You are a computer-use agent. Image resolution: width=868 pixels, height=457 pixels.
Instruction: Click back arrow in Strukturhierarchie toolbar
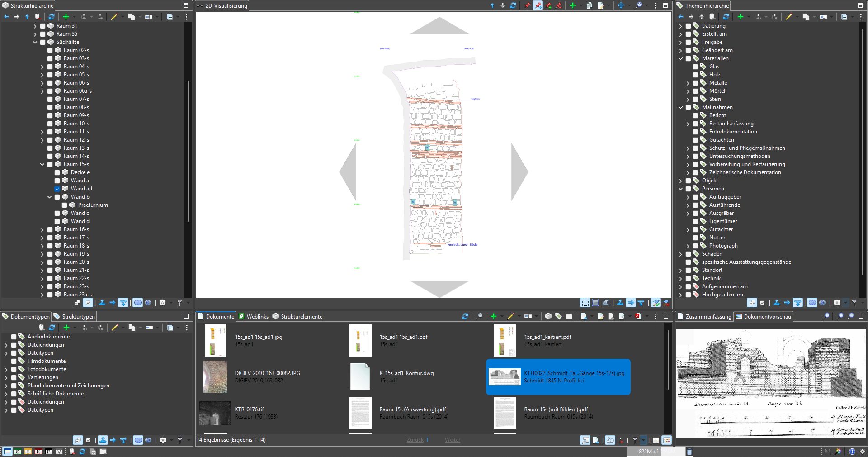click(6, 17)
